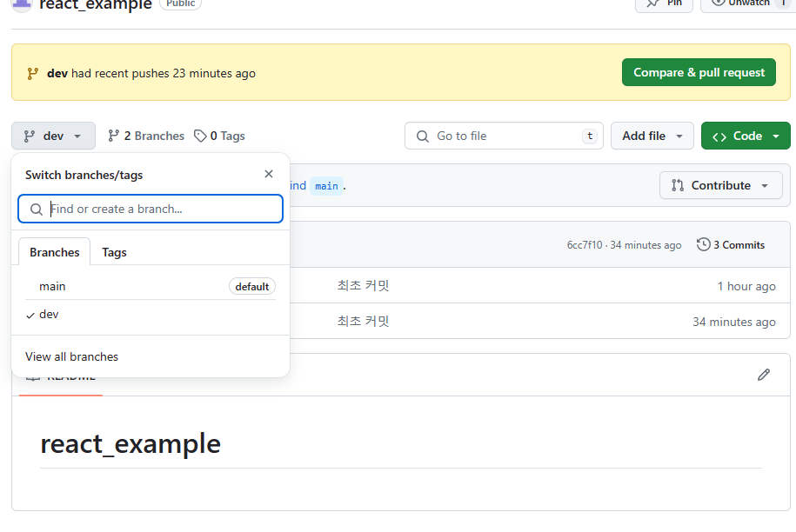This screenshot has height=532, width=796.
Task: Click the magnifier icon in branch search field
Action: click(x=36, y=209)
